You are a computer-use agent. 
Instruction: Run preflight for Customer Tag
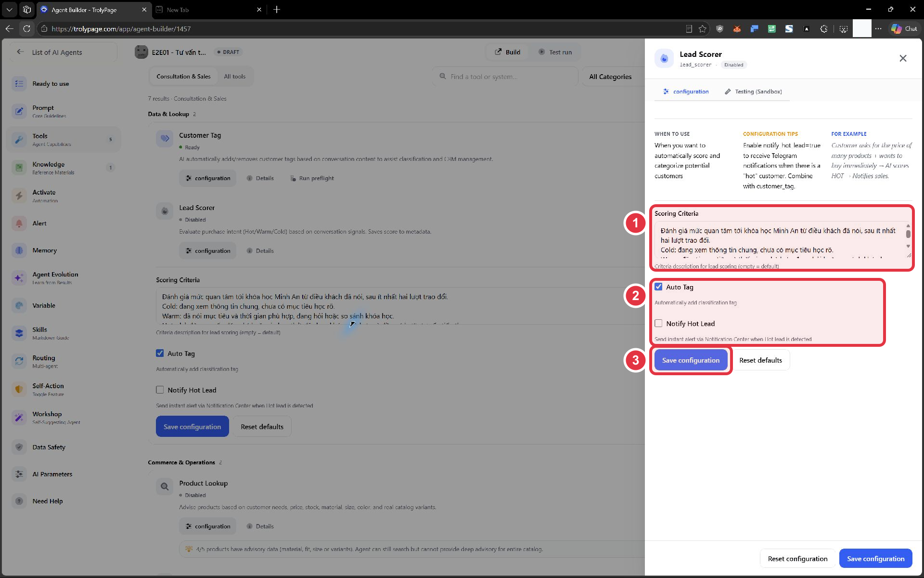(312, 178)
